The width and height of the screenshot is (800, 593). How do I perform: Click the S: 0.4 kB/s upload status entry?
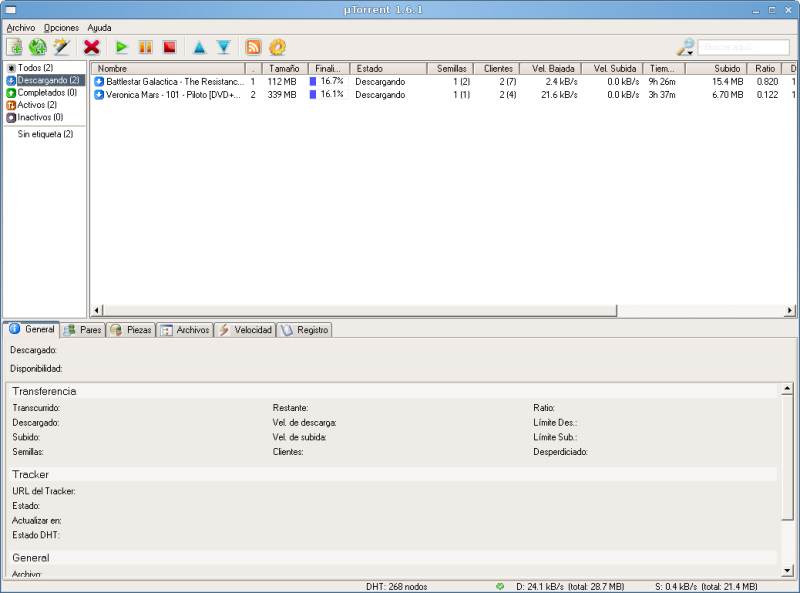click(706, 586)
